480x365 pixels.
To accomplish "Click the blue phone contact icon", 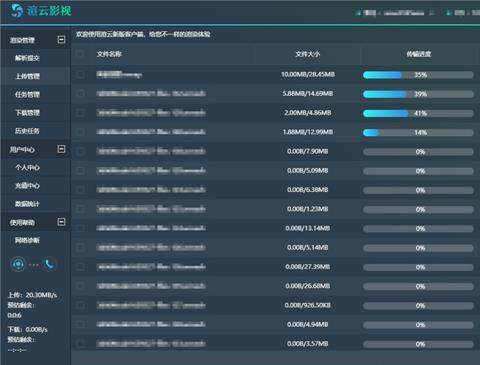I will (x=49, y=264).
